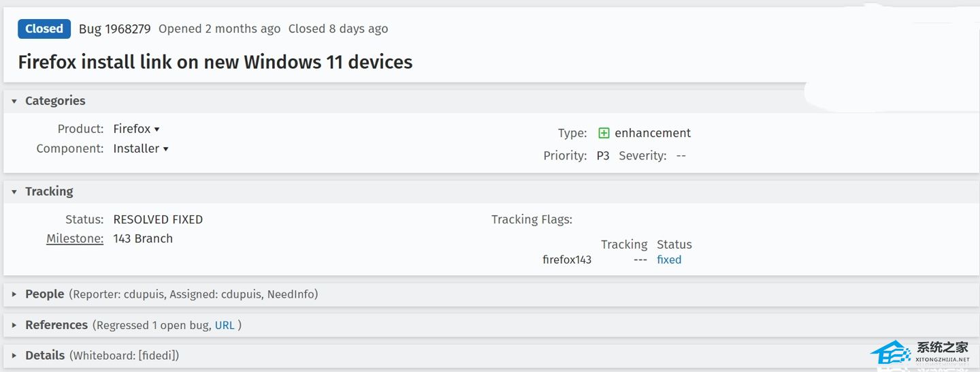The height and width of the screenshot is (372, 980).
Task: Click the RESOLVED FIXED status value
Action: 158,219
